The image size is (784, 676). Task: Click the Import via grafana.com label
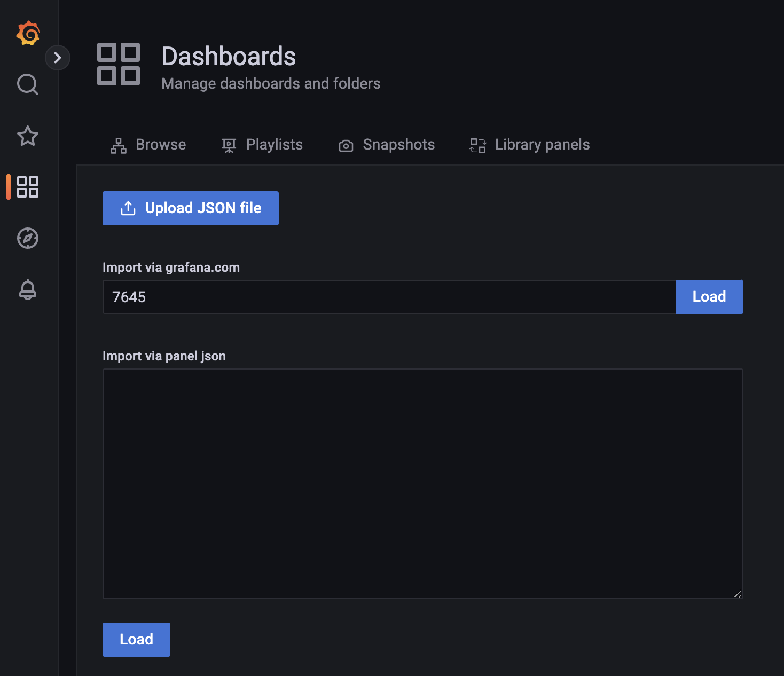tap(171, 268)
